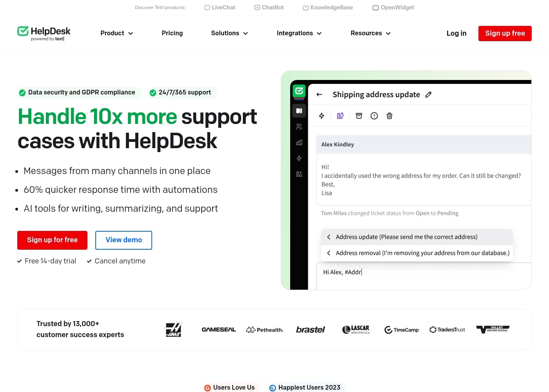Screen dimensions: 549x392
Task: Open the Team contacts icon in the sidebar
Action: (299, 126)
